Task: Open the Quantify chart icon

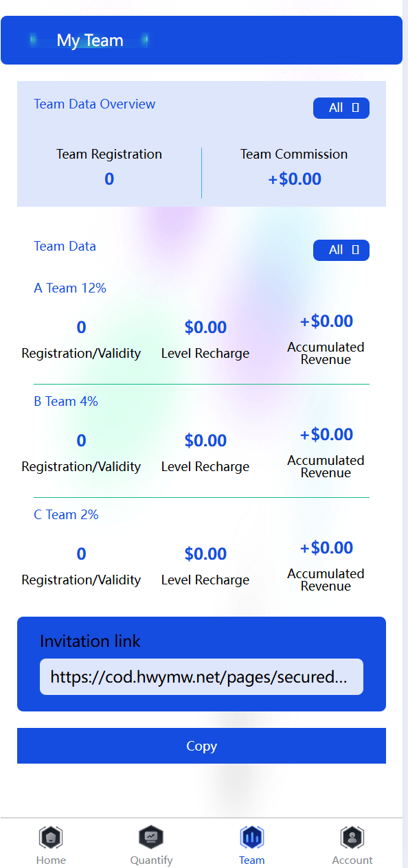Action: (151, 837)
